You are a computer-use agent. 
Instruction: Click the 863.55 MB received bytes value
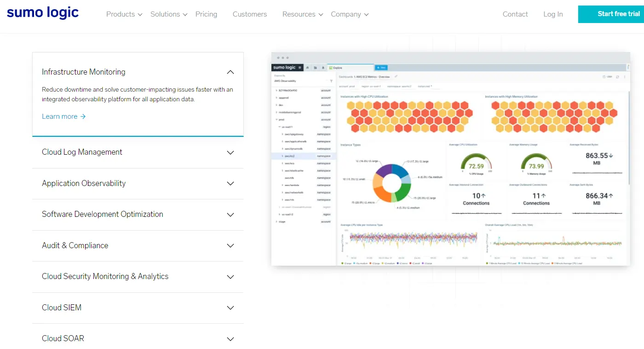599,158
